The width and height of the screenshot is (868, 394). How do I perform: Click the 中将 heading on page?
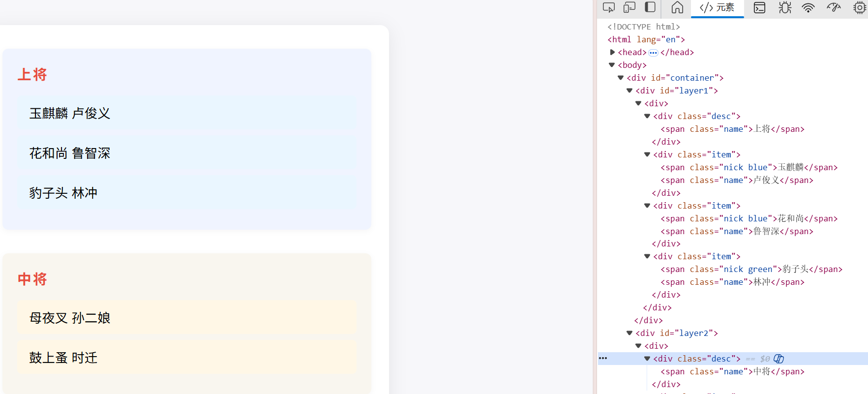click(32, 279)
